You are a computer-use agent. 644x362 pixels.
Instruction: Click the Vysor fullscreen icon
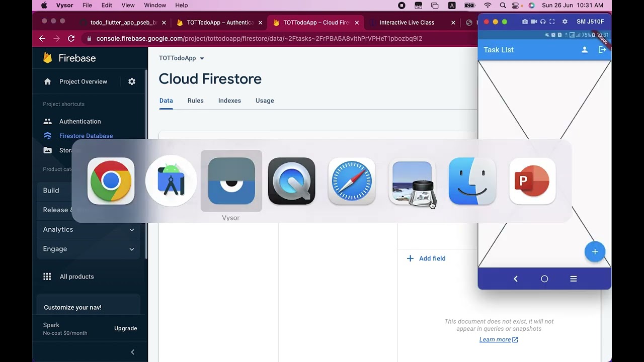(552, 22)
